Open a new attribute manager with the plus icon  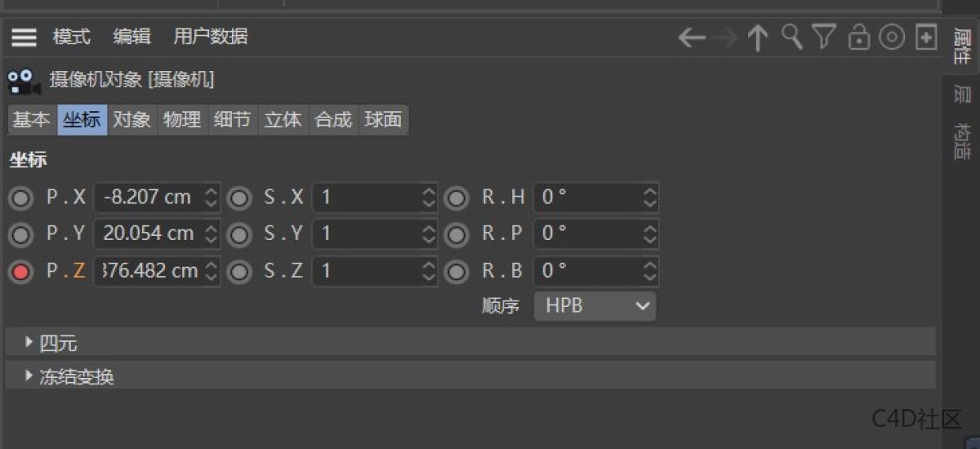click(x=926, y=38)
